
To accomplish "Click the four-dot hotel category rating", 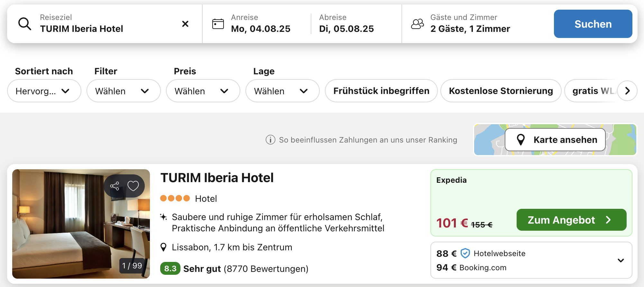I will coord(175,198).
